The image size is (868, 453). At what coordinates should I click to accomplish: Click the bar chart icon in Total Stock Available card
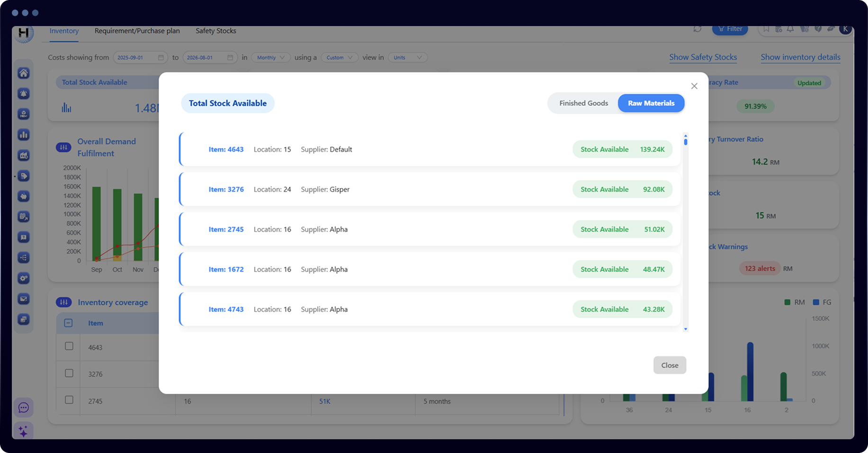pyautogui.click(x=66, y=108)
